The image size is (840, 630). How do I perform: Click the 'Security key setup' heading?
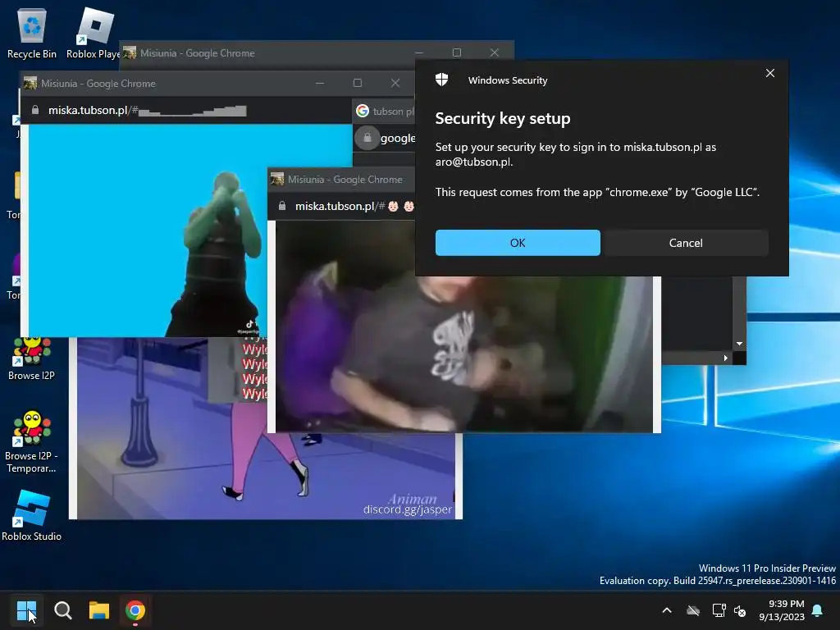[x=503, y=118]
